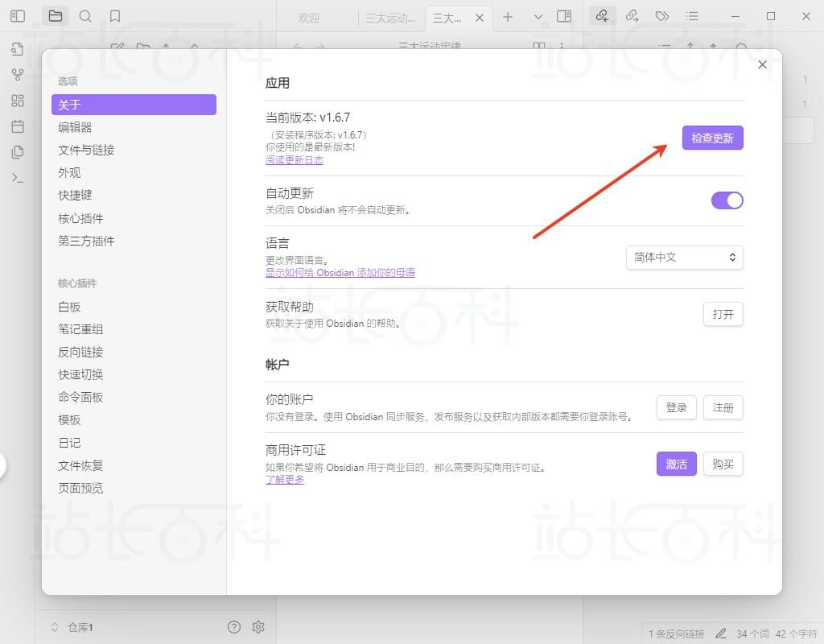Click the grid cards icon in left sidebar

tap(17, 100)
